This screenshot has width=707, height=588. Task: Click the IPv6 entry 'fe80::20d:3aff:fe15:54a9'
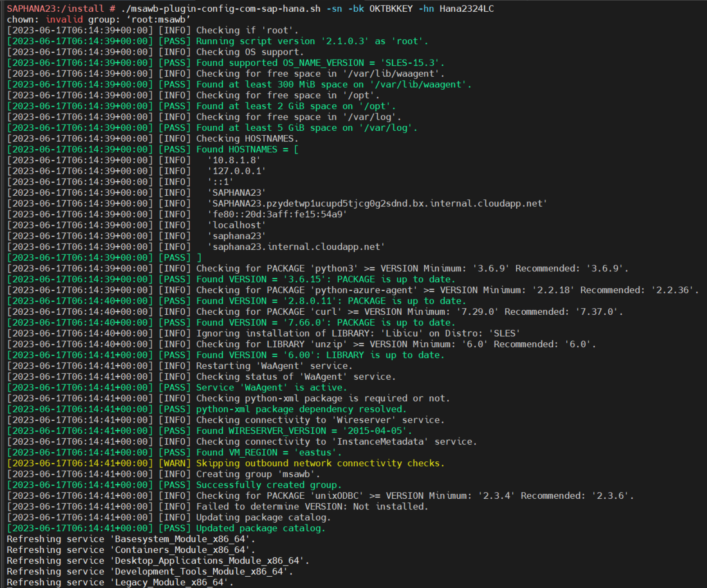[x=277, y=214]
